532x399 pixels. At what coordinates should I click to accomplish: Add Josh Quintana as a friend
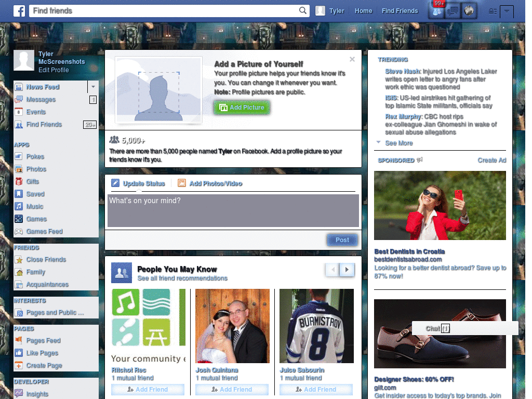[x=232, y=390]
